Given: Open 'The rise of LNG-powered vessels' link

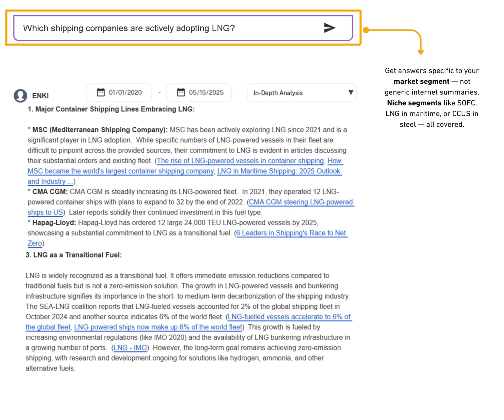Looking at the screenshot, I should click(x=240, y=161).
